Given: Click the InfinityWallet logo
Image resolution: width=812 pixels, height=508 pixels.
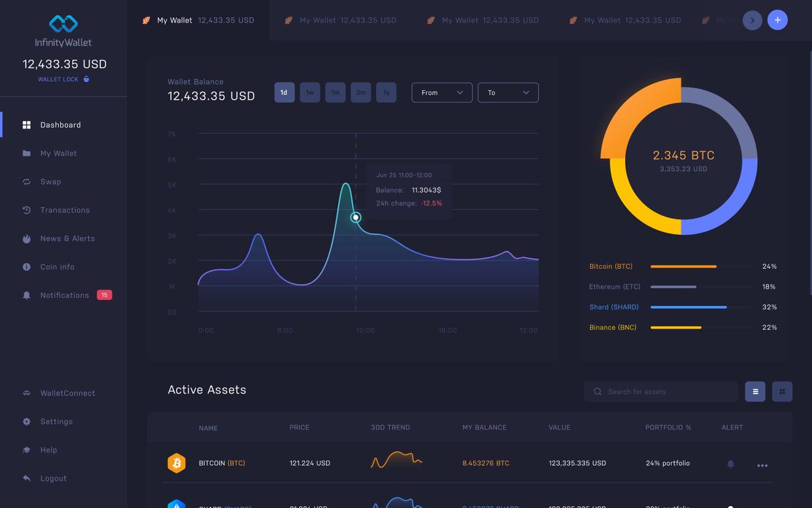Looking at the screenshot, I should [63, 31].
